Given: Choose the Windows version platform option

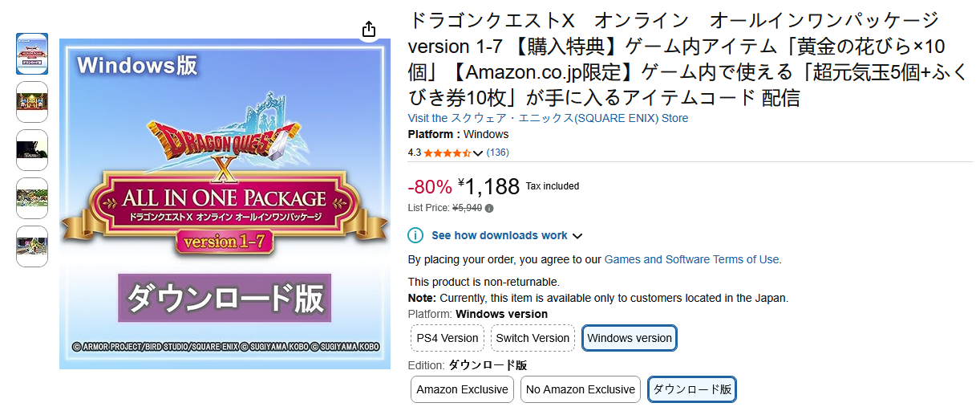Looking at the screenshot, I should pos(630,338).
